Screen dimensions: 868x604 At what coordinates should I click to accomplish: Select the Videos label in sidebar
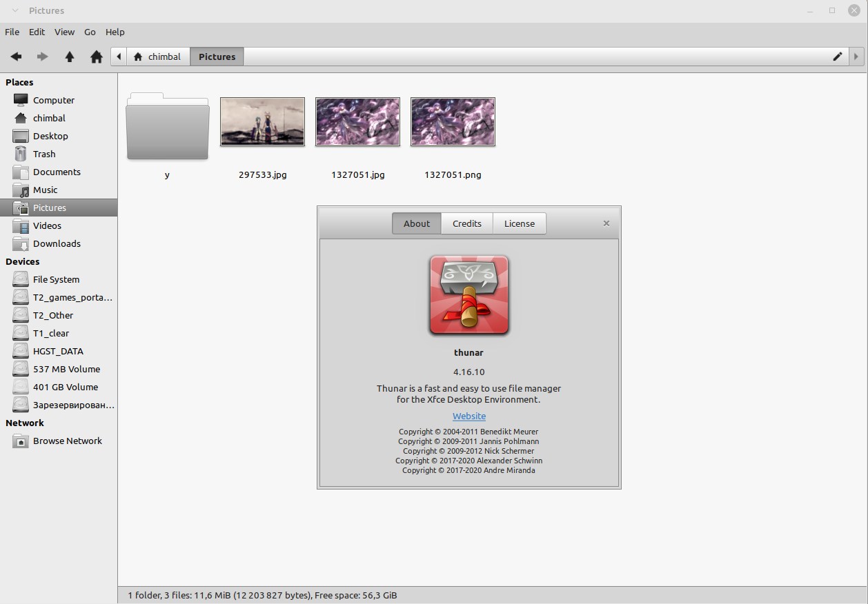(x=47, y=225)
